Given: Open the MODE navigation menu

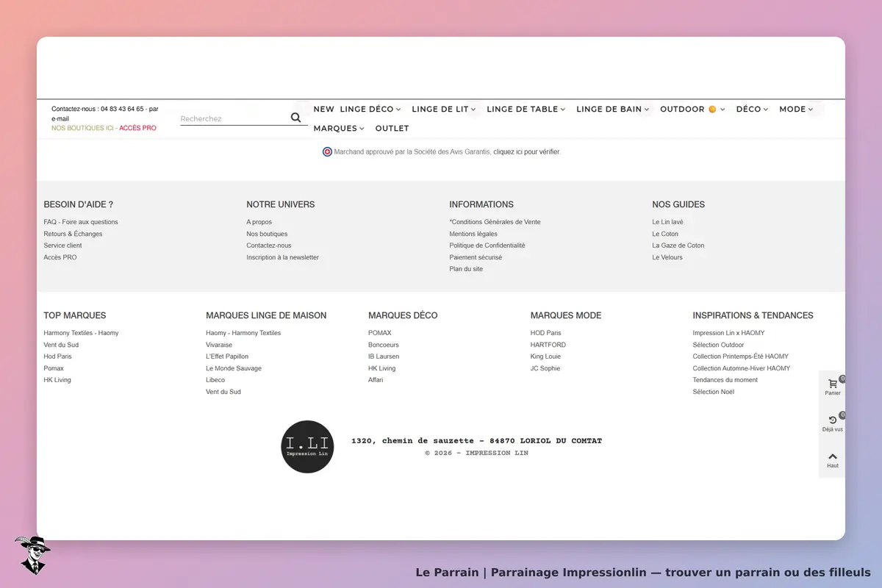Looking at the screenshot, I should click(796, 110).
